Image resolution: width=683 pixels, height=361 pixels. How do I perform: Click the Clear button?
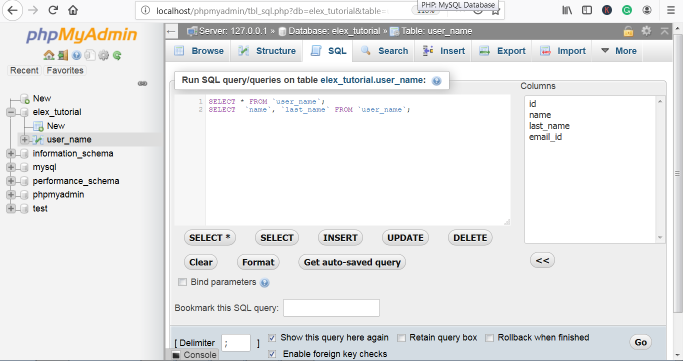[201, 262]
